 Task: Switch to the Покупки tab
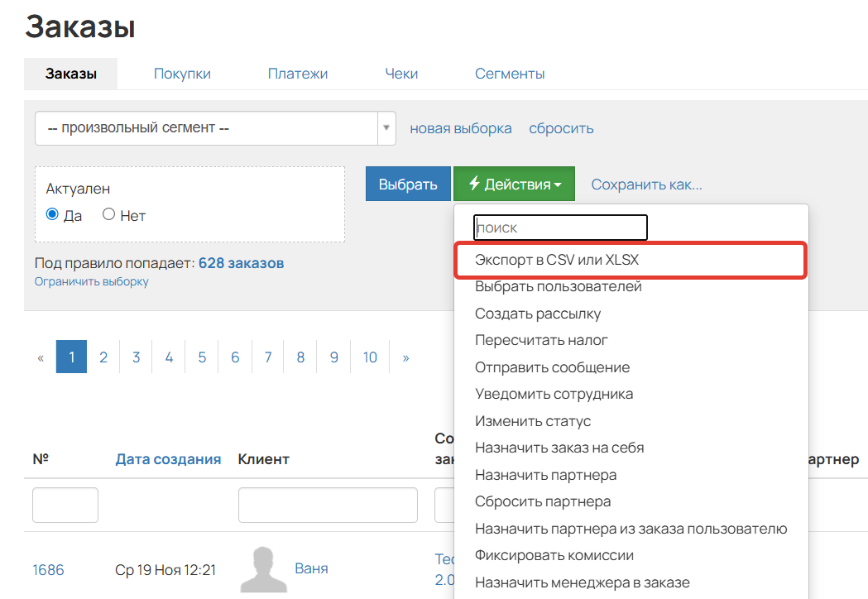coord(182,74)
